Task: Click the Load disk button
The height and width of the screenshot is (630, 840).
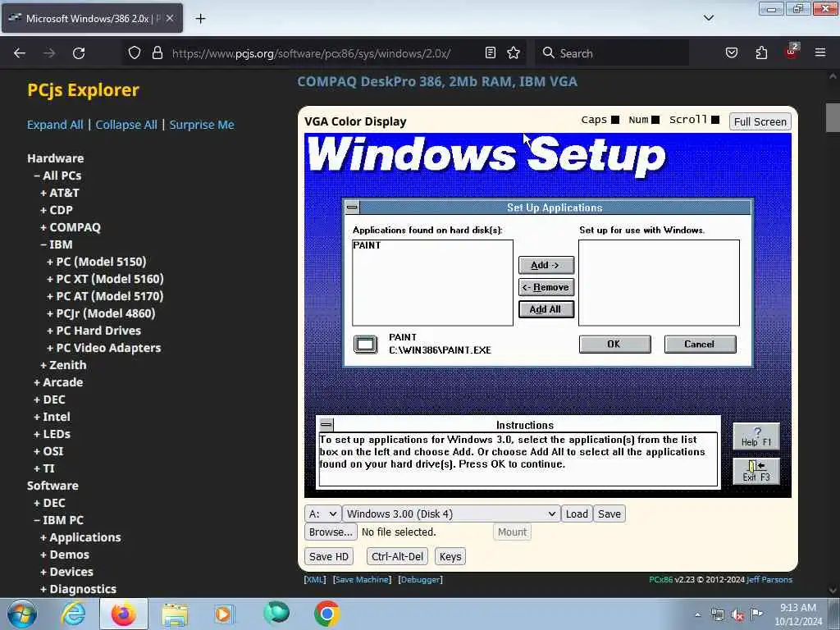Action: (x=577, y=514)
